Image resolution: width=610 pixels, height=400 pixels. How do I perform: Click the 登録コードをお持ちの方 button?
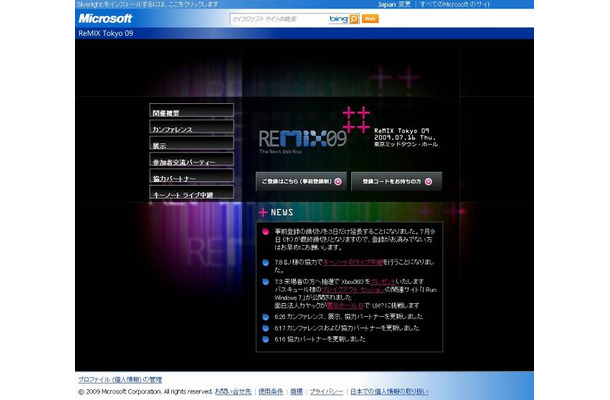click(x=396, y=181)
